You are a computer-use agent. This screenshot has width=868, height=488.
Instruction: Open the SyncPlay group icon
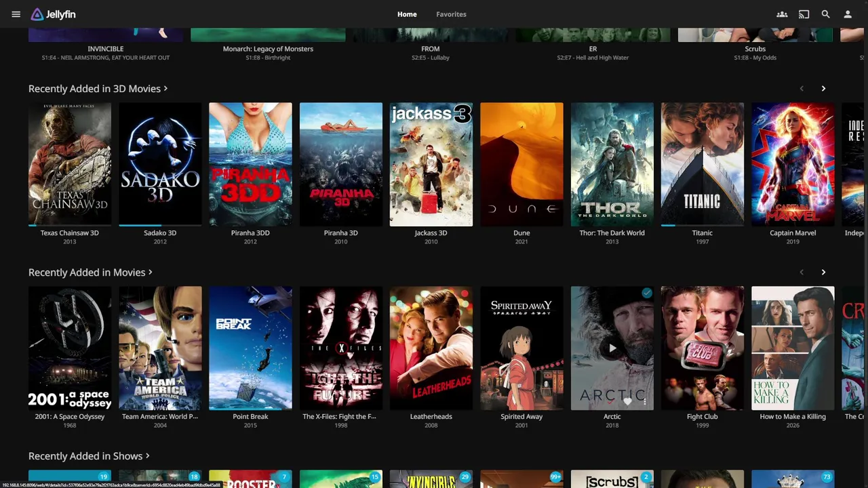coord(782,14)
